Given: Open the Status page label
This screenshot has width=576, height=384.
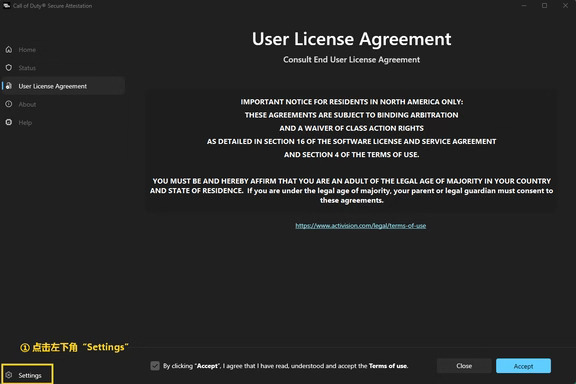Looking at the screenshot, I should [27, 68].
